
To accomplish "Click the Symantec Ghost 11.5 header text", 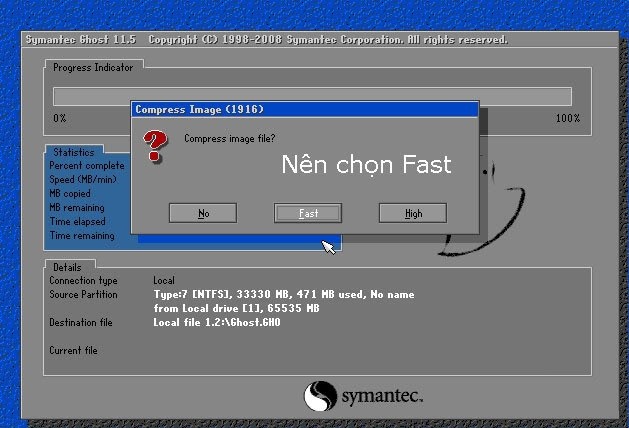I will point(82,40).
